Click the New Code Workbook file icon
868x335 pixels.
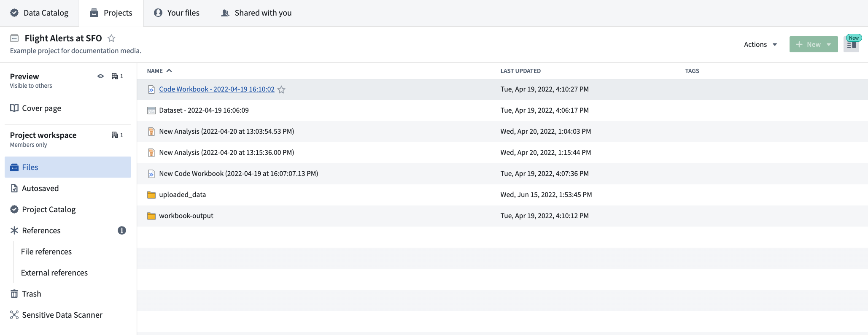coord(151,174)
